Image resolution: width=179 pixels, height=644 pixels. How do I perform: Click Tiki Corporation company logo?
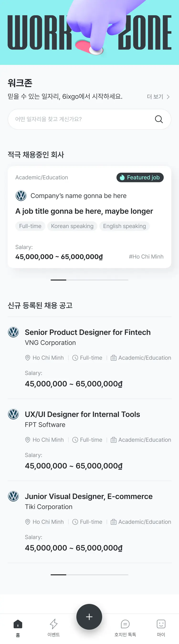14,496
